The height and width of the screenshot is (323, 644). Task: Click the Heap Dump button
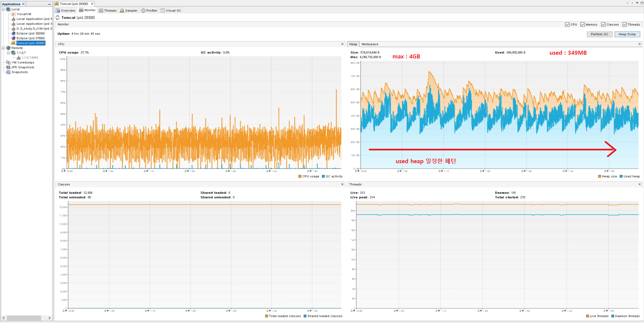(627, 34)
